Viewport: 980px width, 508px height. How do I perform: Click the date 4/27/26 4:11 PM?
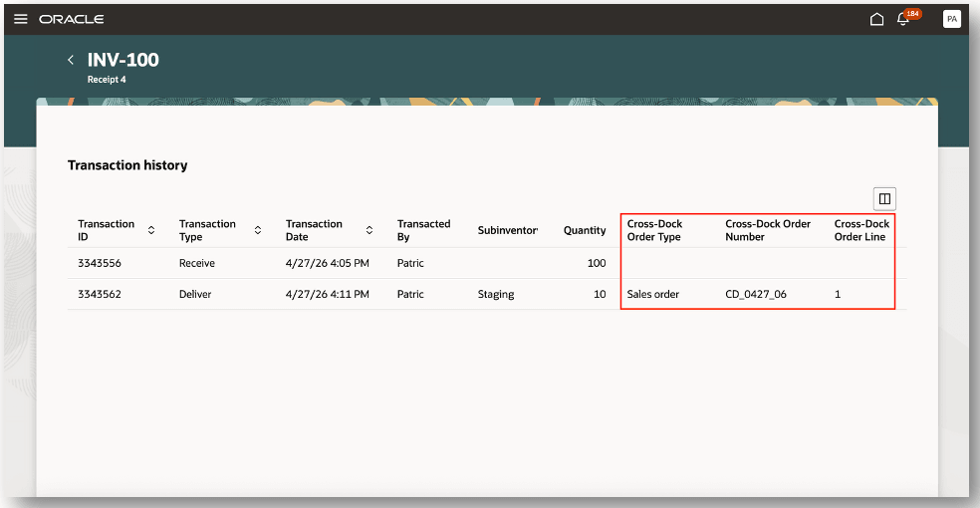327,294
